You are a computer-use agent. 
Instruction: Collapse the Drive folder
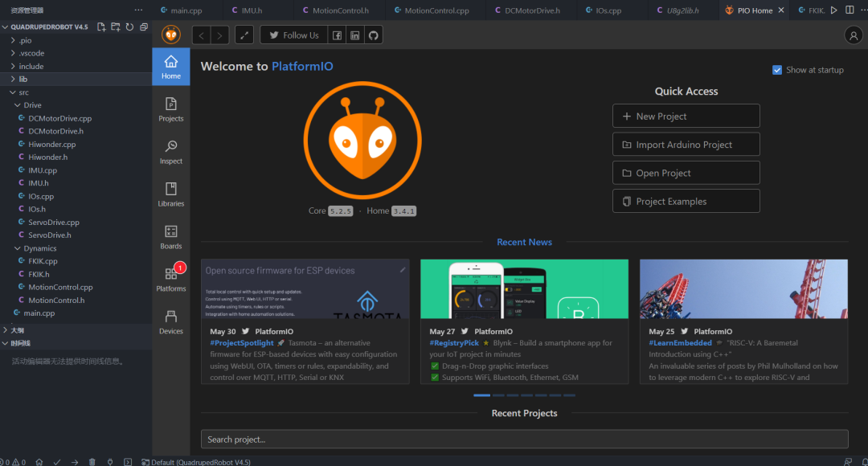pyautogui.click(x=76, y=105)
